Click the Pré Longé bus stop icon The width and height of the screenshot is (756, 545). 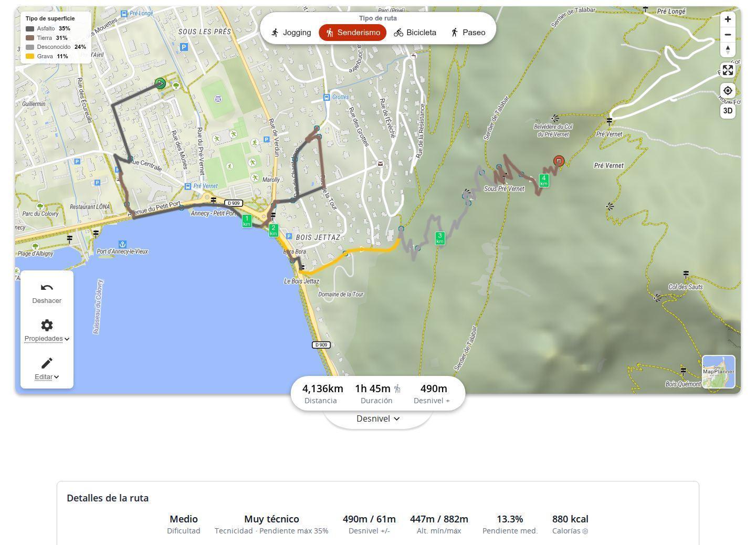pos(124,14)
